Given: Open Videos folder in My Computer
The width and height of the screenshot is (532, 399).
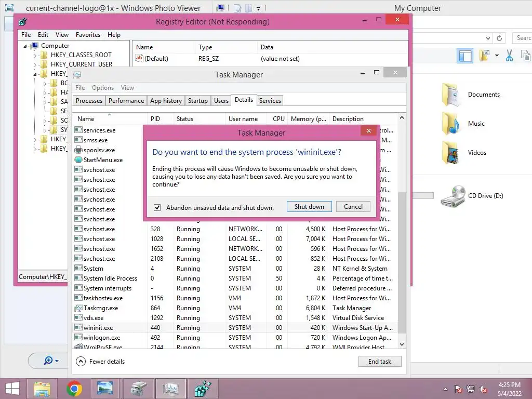Looking at the screenshot, I should tap(464, 153).
